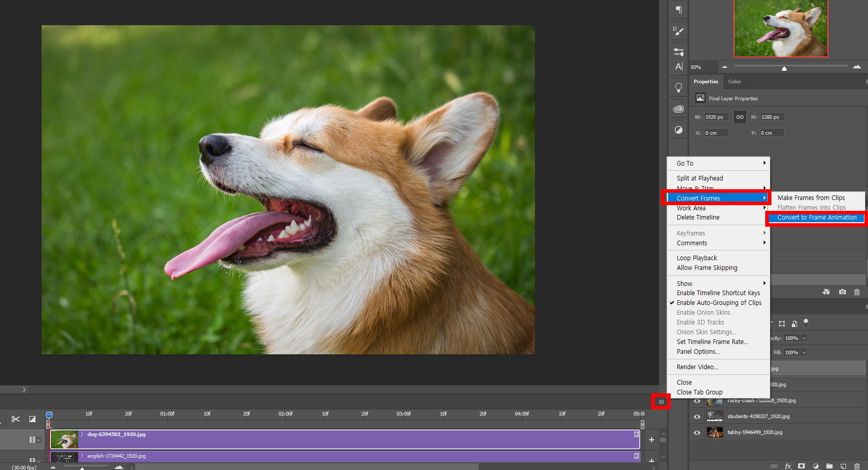This screenshot has height=470, width=868.
Task: Filter layers by smart object icon
Action: pos(795,323)
